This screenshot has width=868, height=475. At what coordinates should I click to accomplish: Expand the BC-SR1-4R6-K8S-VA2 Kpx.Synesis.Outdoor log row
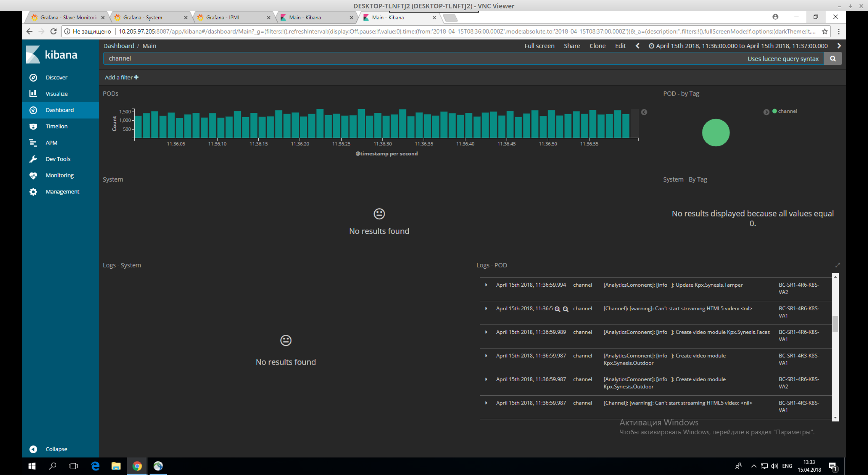pos(486,379)
